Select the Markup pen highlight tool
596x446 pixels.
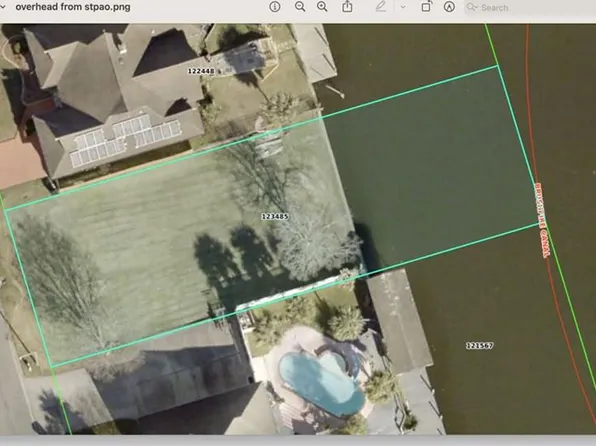380,6
